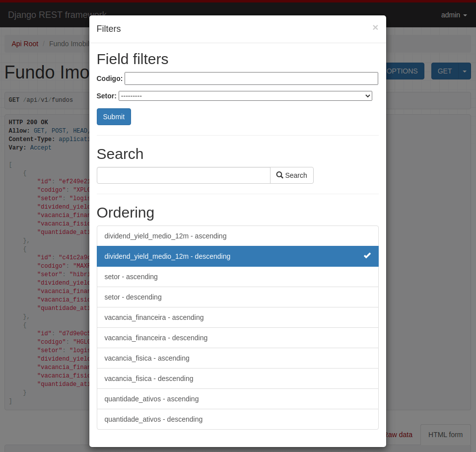Image resolution: width=476 pixels, height=452 pixels.
Task: Click into the Codigo filter field
Action: pyautogui.click(x=251, y=78)
